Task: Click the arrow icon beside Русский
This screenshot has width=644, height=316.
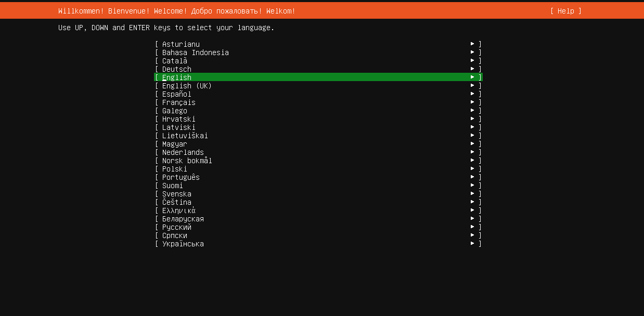Action: 472,227
